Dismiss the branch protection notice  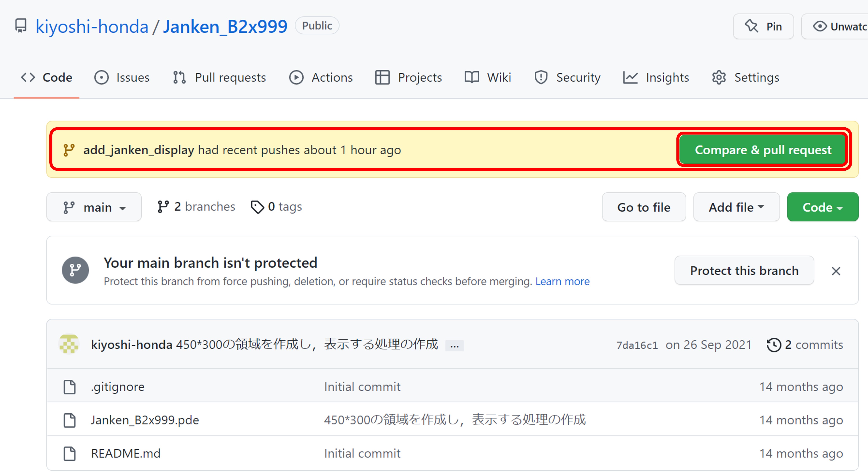836,271
